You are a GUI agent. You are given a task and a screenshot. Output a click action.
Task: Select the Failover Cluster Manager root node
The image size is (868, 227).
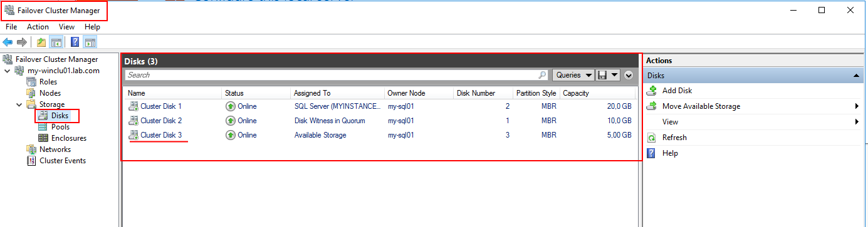[x=56, y=59]
